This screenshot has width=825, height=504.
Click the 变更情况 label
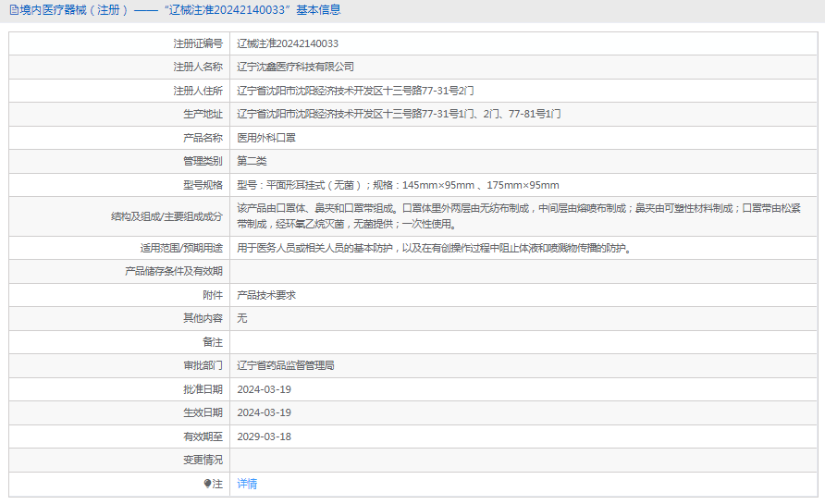click(203, 460)
